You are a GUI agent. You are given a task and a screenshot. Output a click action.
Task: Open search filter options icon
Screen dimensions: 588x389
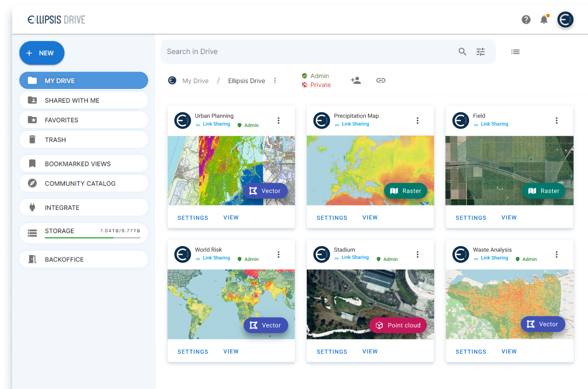click(x=480, y=52)
